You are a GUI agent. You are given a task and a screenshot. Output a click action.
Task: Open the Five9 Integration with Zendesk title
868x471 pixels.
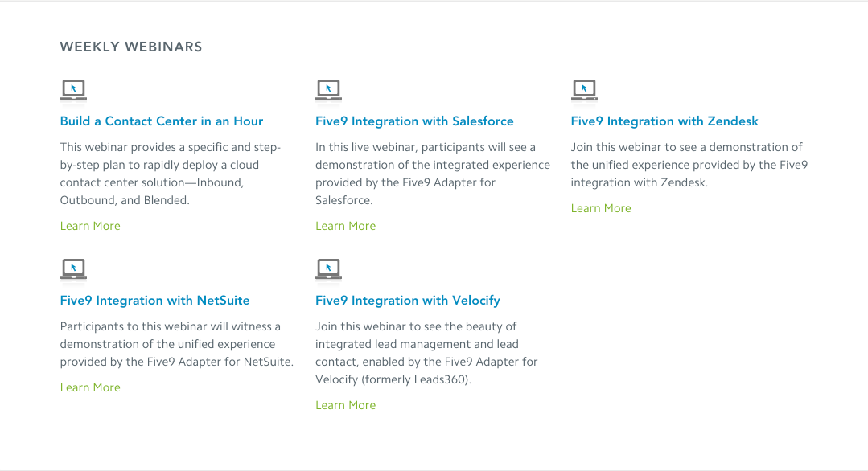pos(664,121)
